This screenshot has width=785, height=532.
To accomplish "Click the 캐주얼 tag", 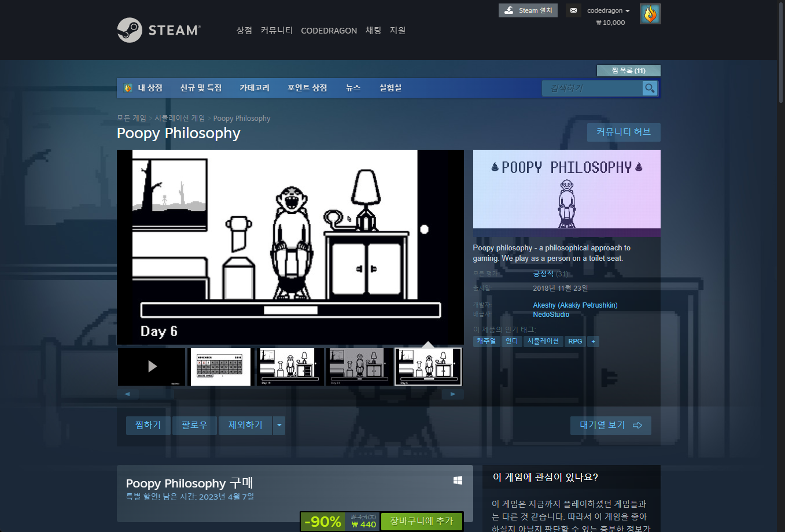I will 486,341.
